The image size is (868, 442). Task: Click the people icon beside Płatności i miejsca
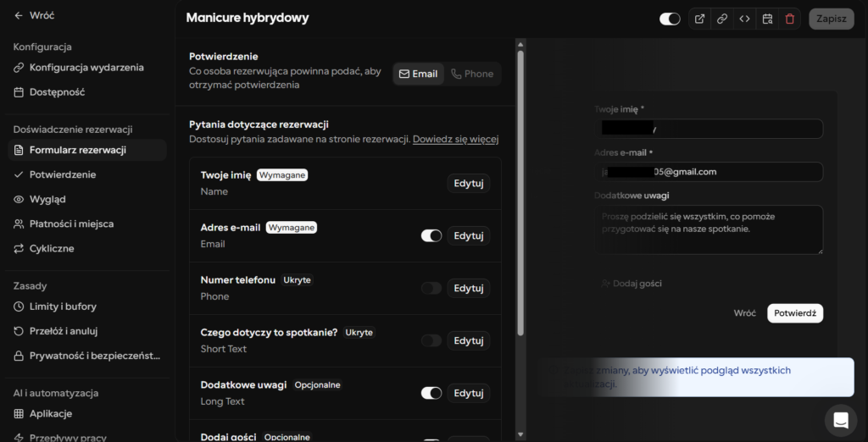click(19, 224)
